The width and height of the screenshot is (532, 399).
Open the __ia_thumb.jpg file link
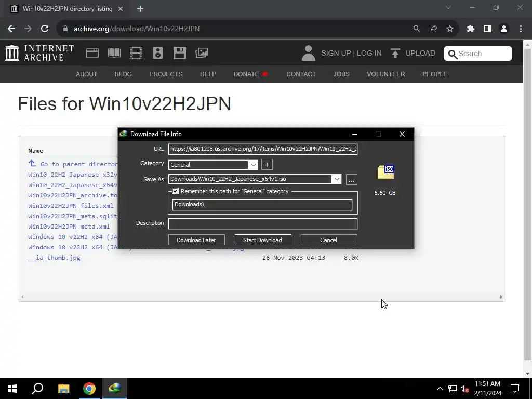coord(54,258)
